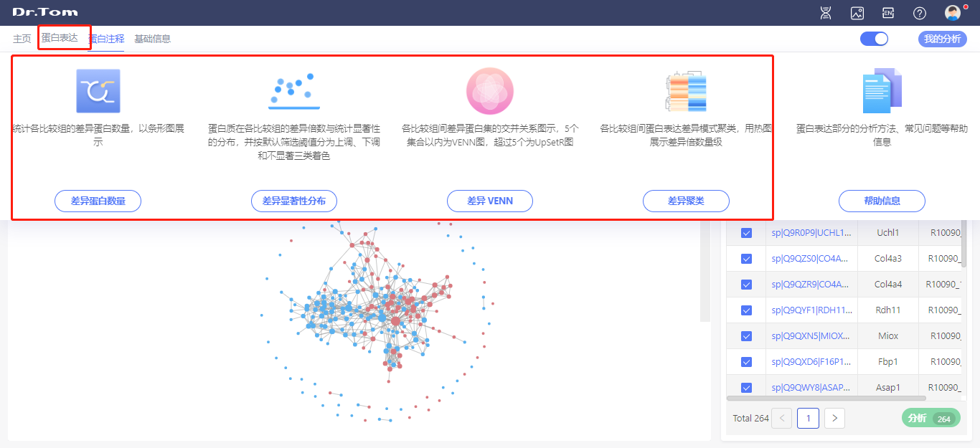
Task: Click the DNA helix icon in header
Action: [826, 13]
